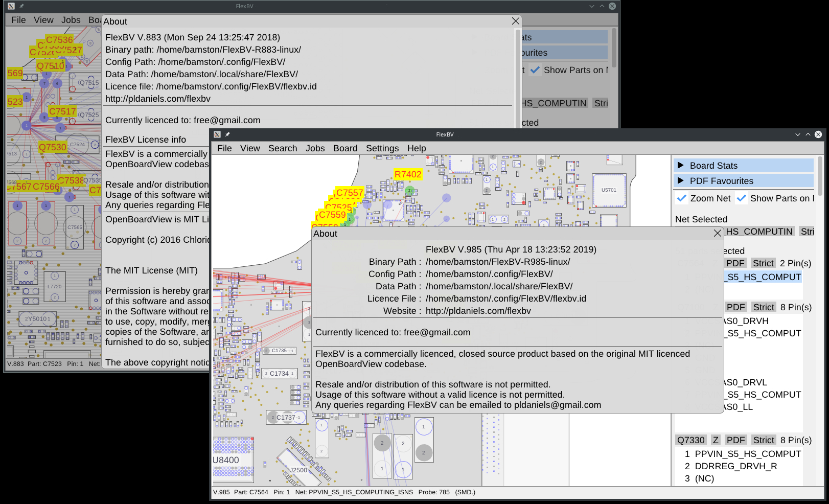The width and height of the screenshot is (829, 504).
Task: Click the Stri button in back window panel
Action: click(x=601, y=103)
